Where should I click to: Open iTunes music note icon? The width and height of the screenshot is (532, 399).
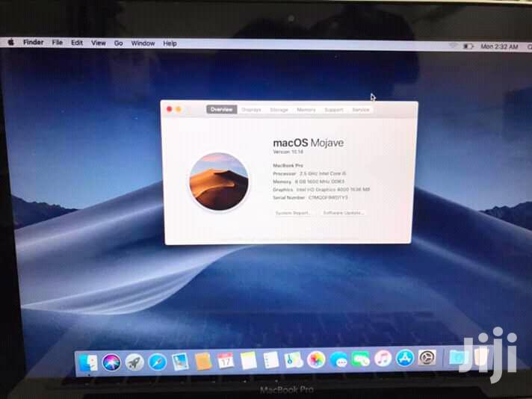[383, 359]
